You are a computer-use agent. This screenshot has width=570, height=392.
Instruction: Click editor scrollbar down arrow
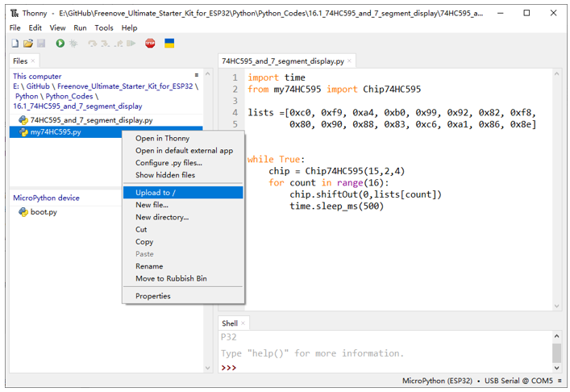point(556,307)
